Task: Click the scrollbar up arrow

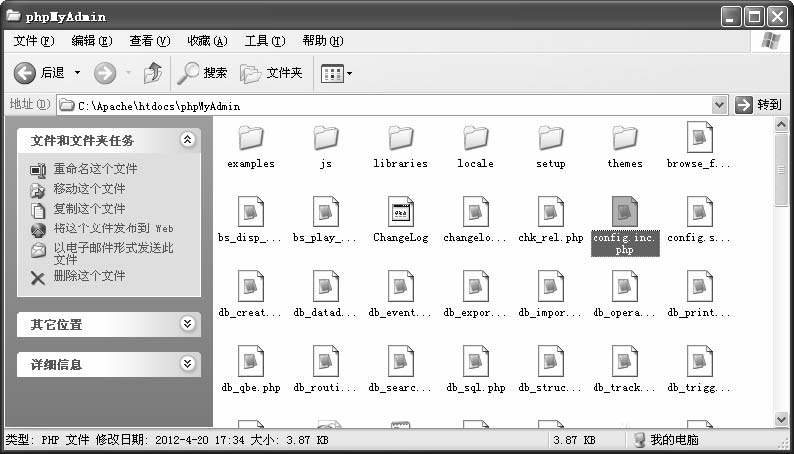Action: click(781, 125)
